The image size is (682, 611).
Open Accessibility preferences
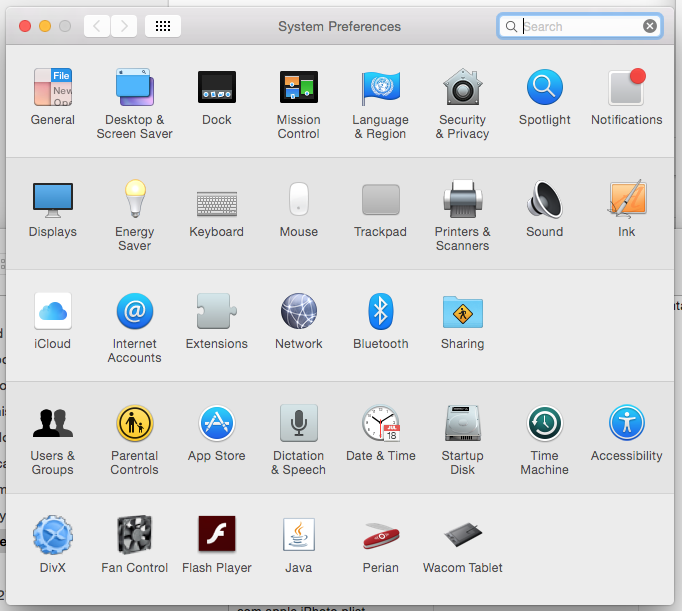click(626, 424)
